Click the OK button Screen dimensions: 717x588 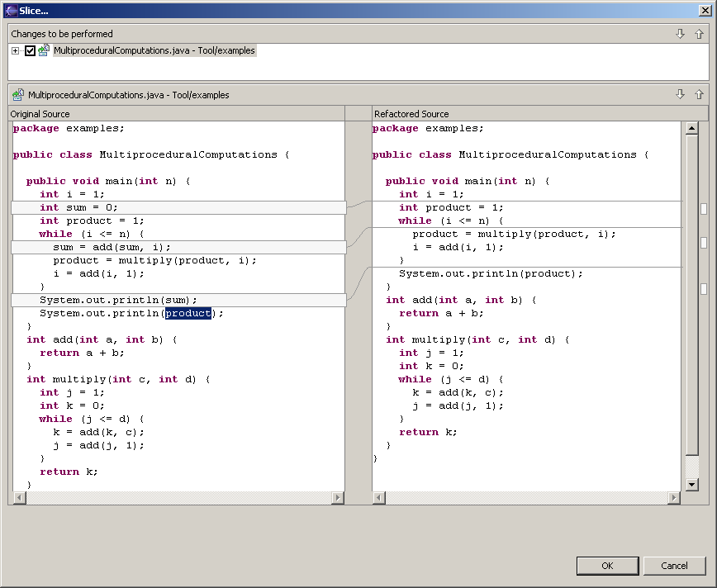[607, 566]
